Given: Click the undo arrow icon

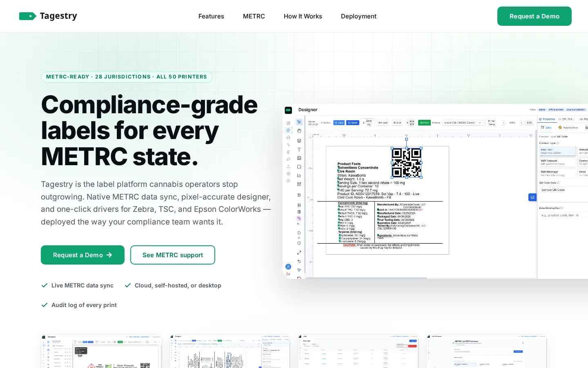Looking at the screenshot, I should 299,261.
